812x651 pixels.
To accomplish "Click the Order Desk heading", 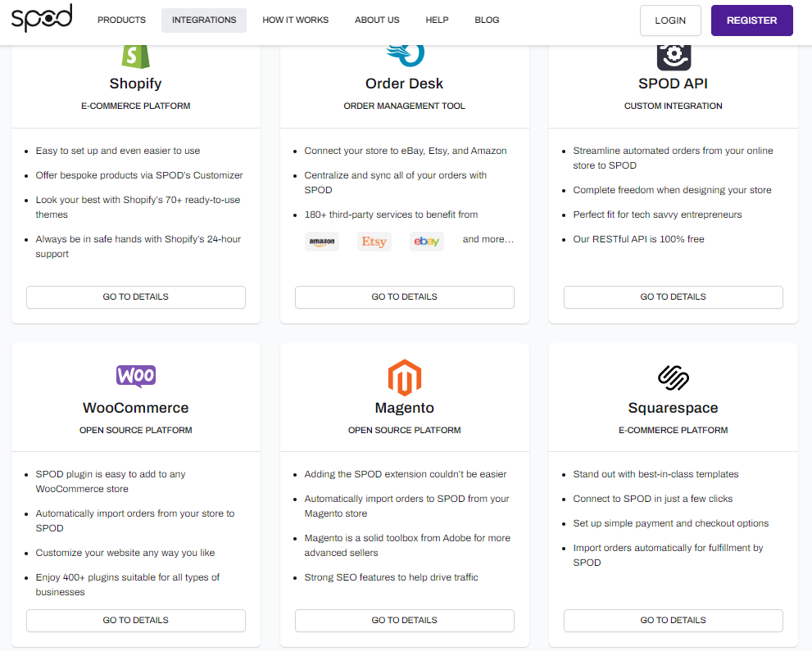I will [405, 84].
